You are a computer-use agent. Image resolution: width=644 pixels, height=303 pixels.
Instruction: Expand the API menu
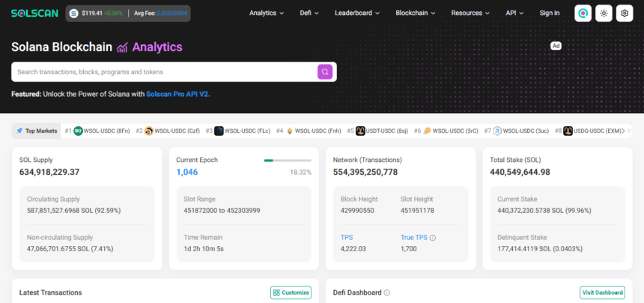514,13
